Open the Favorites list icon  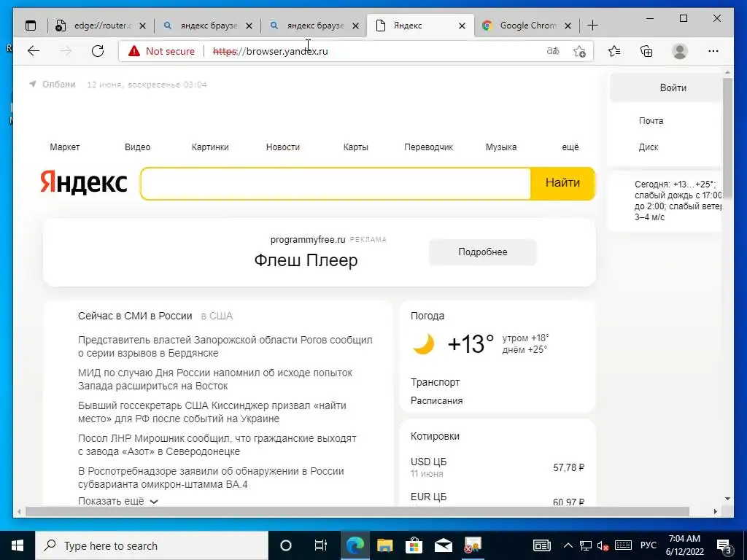click(614, 51)
